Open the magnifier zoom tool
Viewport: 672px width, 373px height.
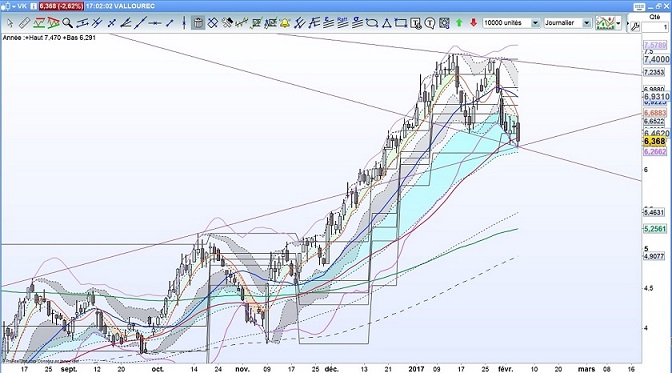tap(67, 23)
